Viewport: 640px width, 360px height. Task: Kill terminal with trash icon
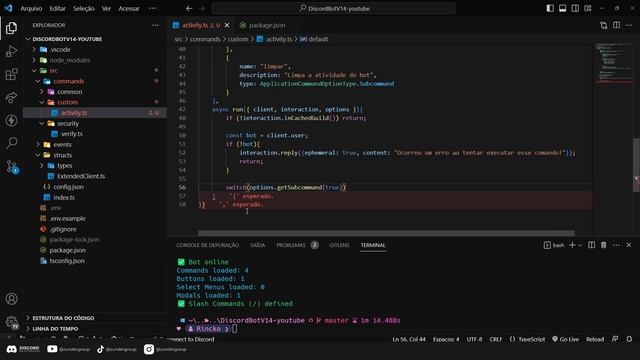point(604,245)
